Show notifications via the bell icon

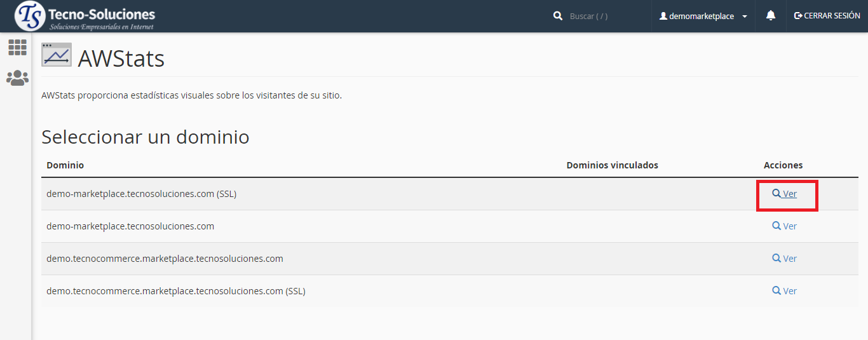click(771, 16)
